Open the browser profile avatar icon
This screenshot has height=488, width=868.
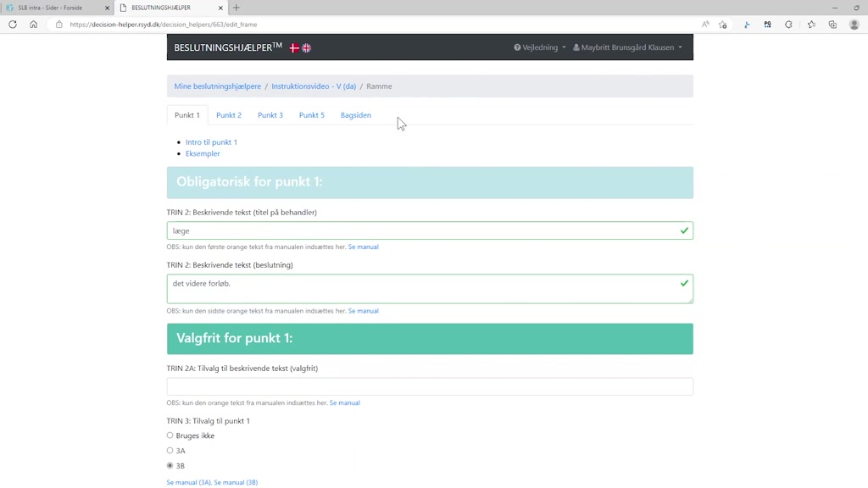click(x=854, y=25)
